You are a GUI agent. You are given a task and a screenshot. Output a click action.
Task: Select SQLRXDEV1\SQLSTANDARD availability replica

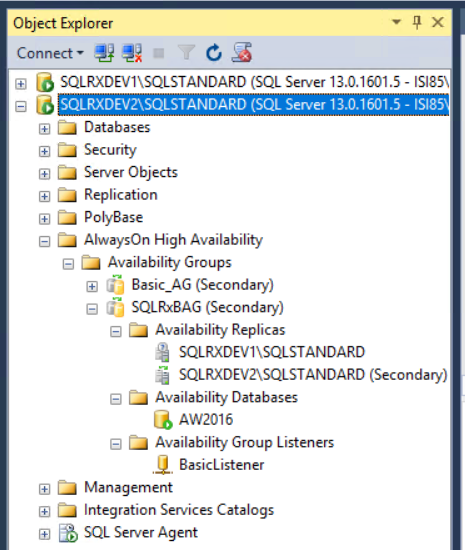[272, 352]
